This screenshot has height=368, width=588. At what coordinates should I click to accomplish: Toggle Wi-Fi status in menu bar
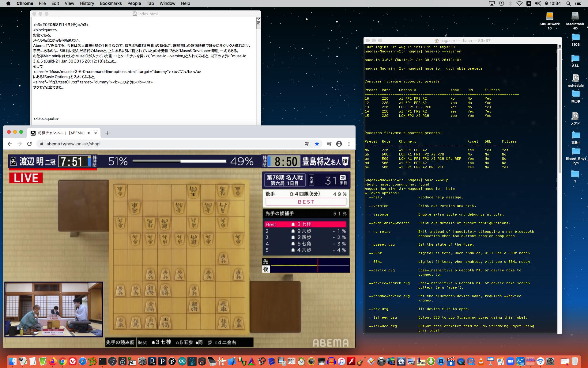(519, 3)
